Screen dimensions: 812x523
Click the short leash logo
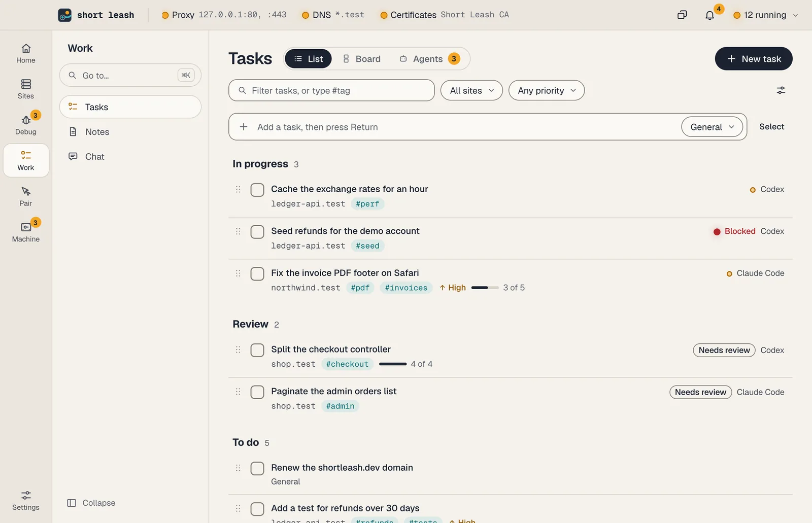(65, 15)
